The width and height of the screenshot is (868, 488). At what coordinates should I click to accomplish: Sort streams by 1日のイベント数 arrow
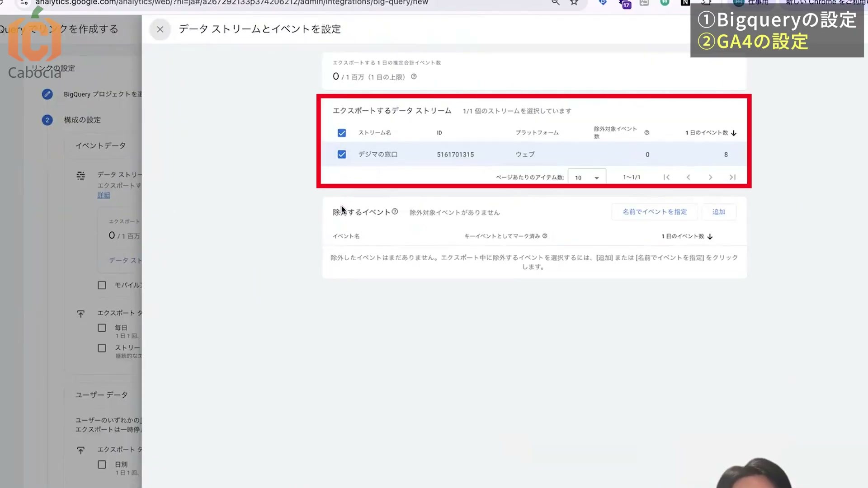pos(734,133)
